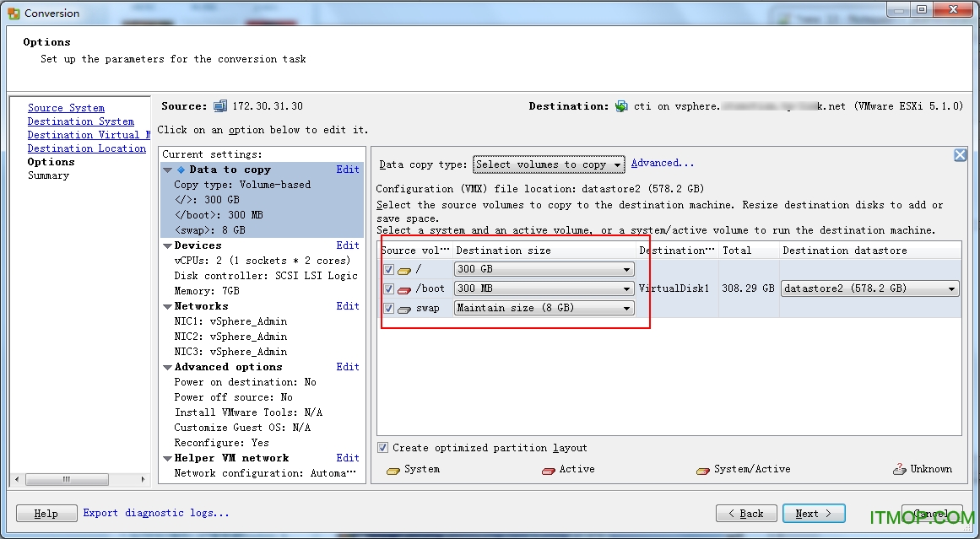Screen dimensions: 980x539
Task: Click the steps list scroll left arrow
Action: [17, 480]
